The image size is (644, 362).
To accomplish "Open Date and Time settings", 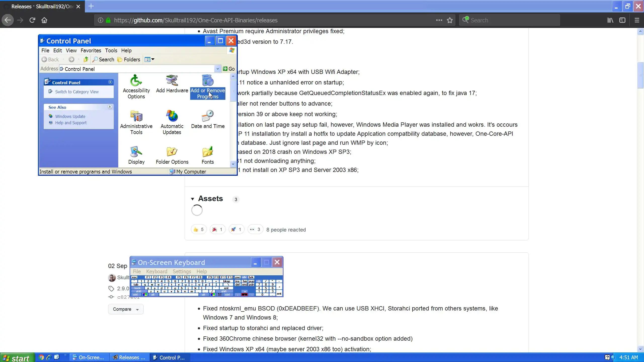I will (208, 119).
